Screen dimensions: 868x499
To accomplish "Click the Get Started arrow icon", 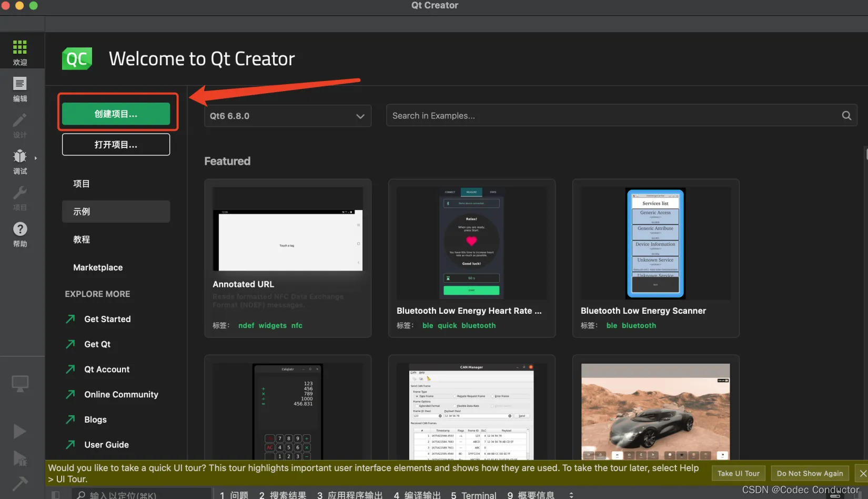I will tap(70, 319).
